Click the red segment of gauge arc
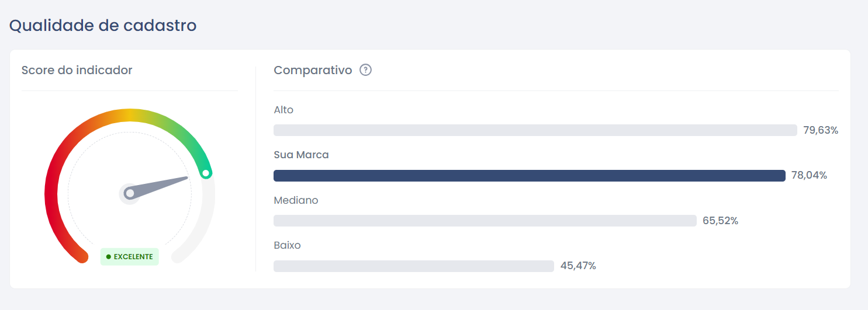 pos(51,193)
